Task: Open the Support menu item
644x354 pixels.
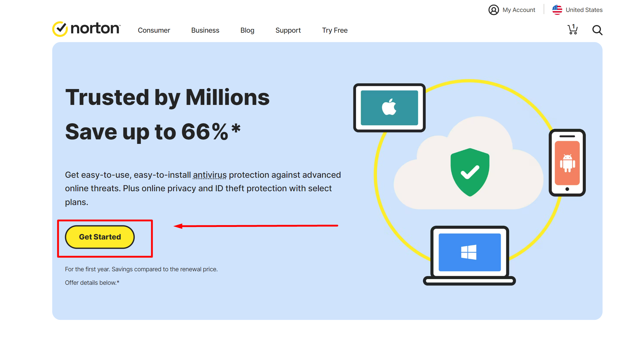Action: pyautogui.click(x=288, y=30)
